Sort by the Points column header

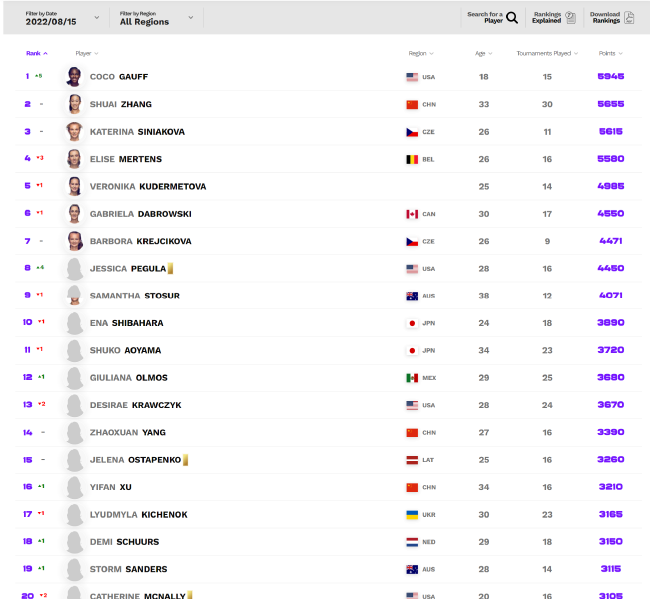click(x=610, y=53)
